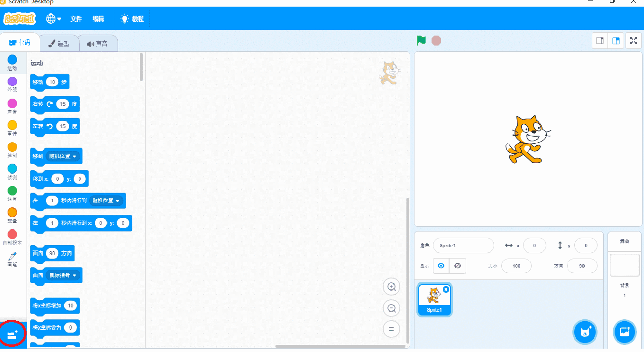
Task: Switch to the 代码 tab
Action: [x=20, y=43]
